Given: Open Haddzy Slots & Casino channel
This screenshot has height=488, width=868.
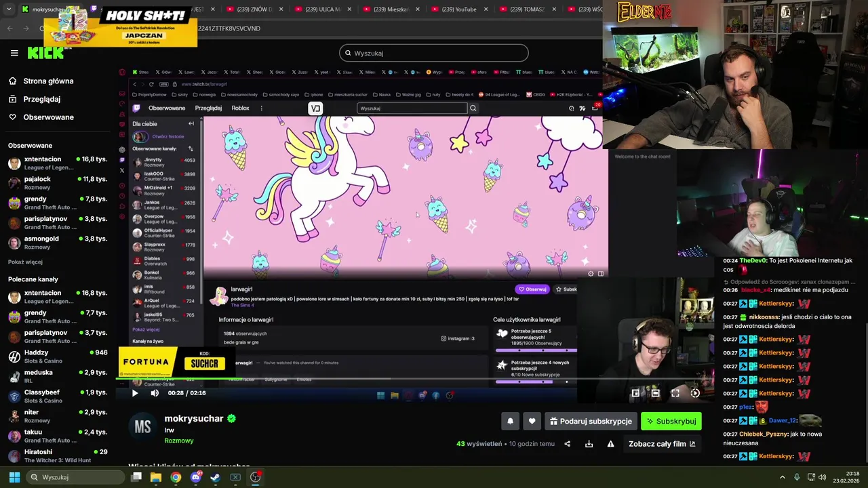Looking at the screenshot, I should (57, 357).
